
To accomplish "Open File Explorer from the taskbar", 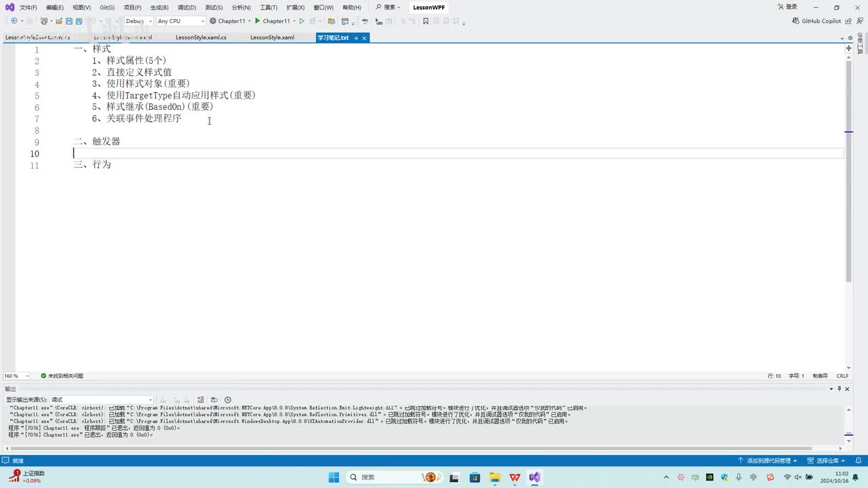I will pos(495,477).
